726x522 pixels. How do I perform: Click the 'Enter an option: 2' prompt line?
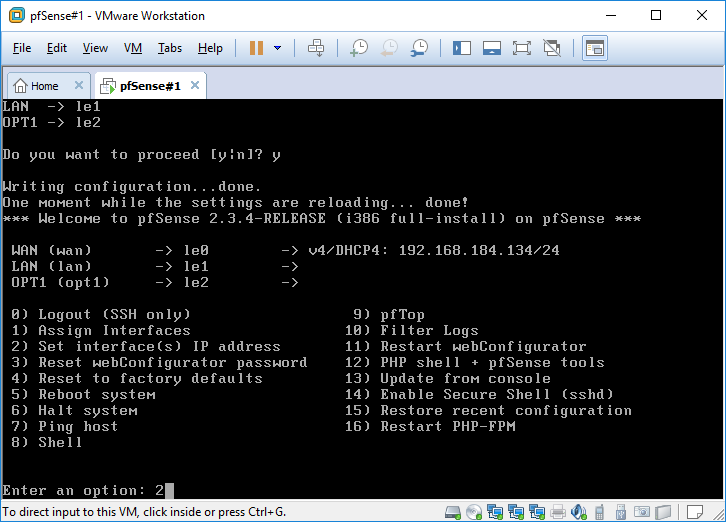88,491
